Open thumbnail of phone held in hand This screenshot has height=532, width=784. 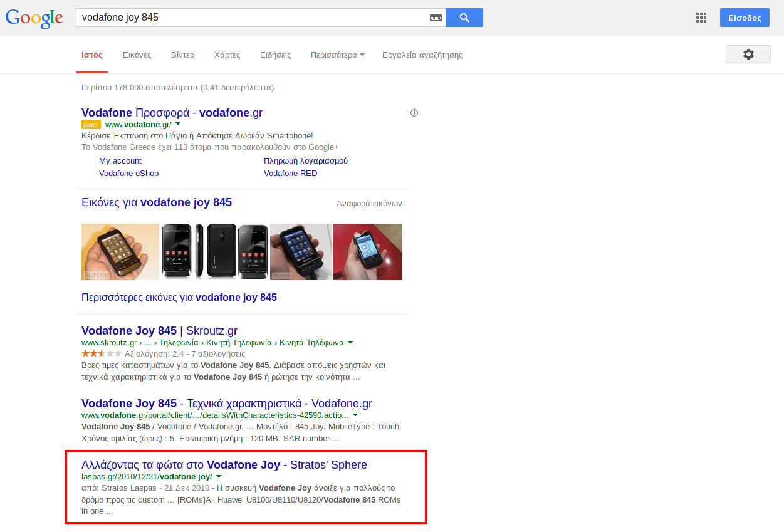[x=120, y=251]
